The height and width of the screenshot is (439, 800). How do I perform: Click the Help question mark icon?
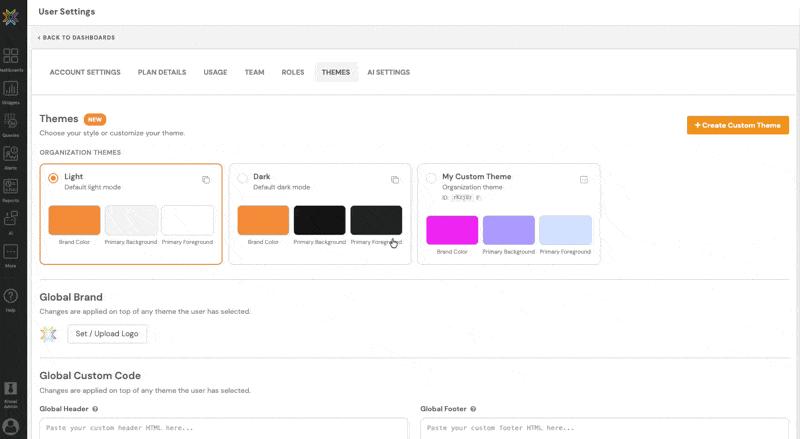point(11,298)
